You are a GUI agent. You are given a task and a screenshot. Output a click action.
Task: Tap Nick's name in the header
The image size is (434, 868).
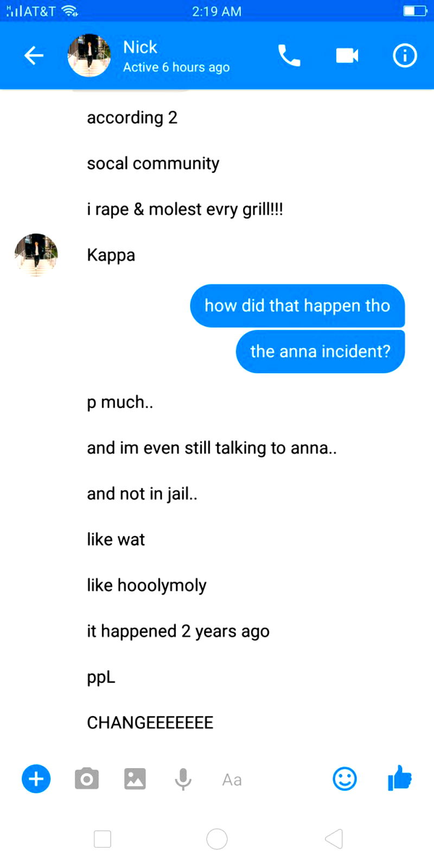point(140,48)
